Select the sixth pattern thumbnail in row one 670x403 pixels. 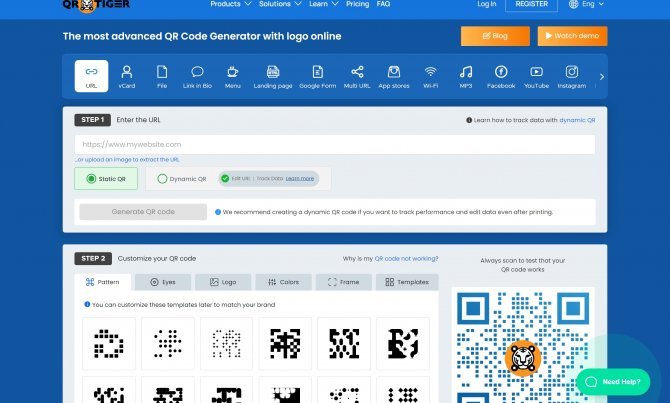[403, 344]
